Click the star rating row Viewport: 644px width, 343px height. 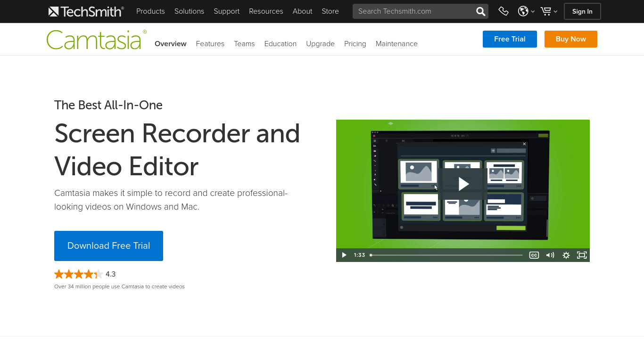78,274
